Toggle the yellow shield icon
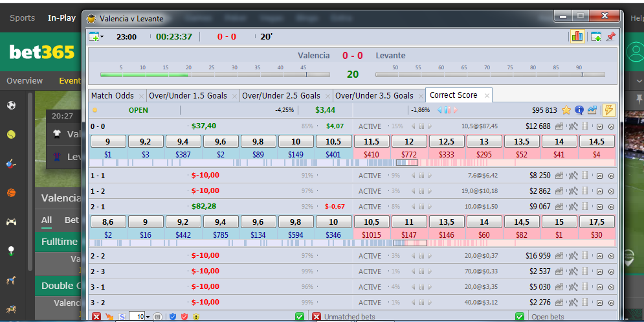Screen dimensions: 644x322 (196, 317)
